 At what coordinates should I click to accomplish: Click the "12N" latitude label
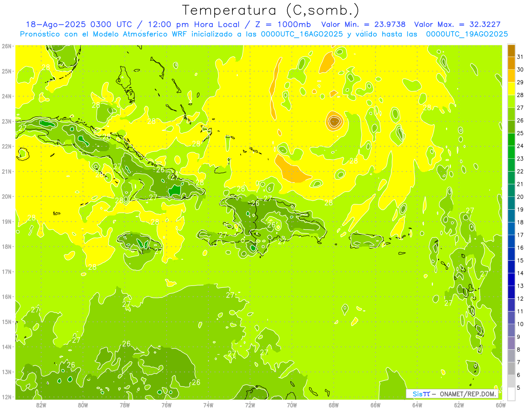point(7,397)
